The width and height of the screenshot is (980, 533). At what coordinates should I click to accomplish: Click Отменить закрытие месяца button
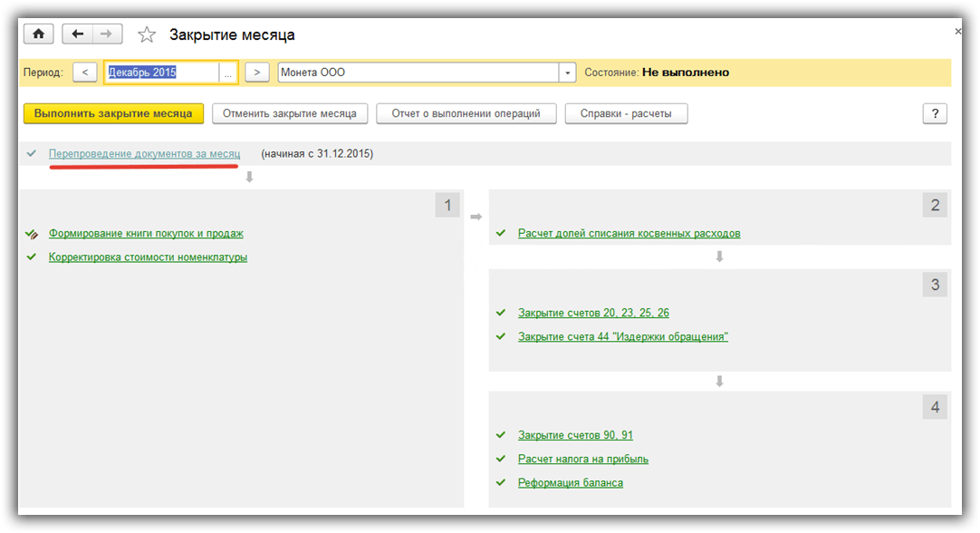(290, 113)
